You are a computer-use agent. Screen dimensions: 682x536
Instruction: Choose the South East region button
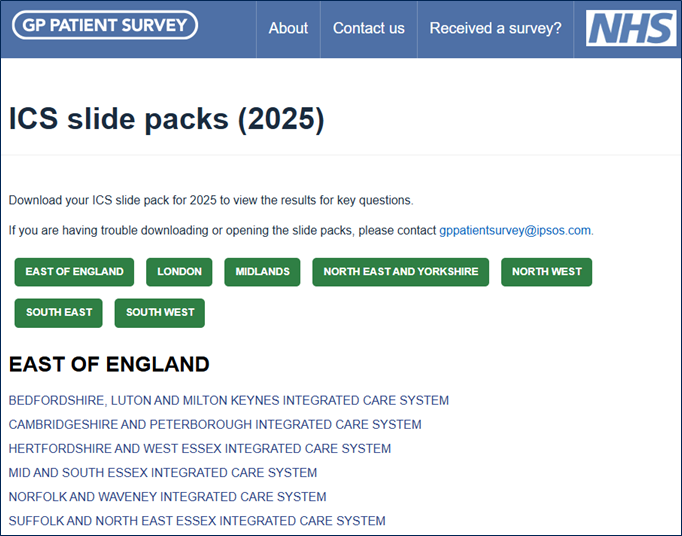pos(59,313)
